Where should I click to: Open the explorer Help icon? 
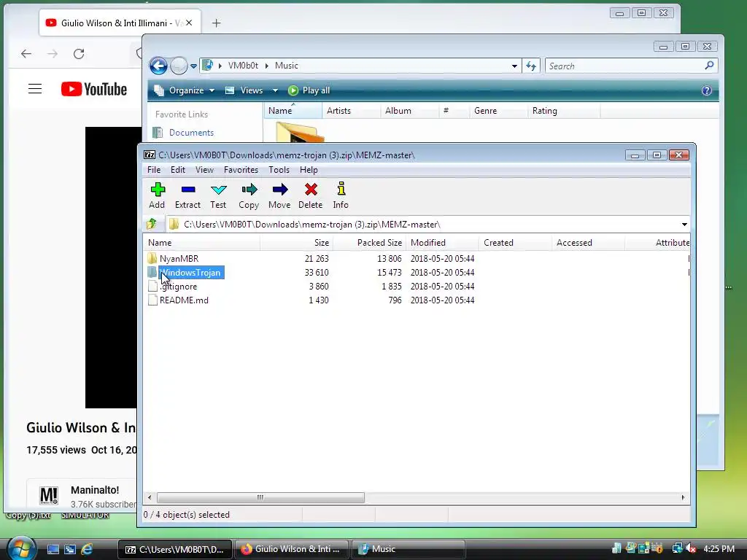tap(706, 90)
